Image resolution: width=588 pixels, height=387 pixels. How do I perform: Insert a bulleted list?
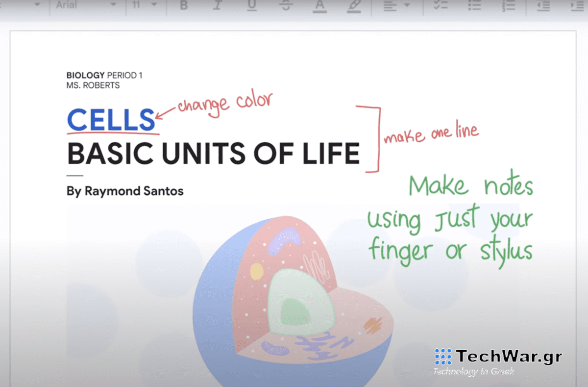474,5
